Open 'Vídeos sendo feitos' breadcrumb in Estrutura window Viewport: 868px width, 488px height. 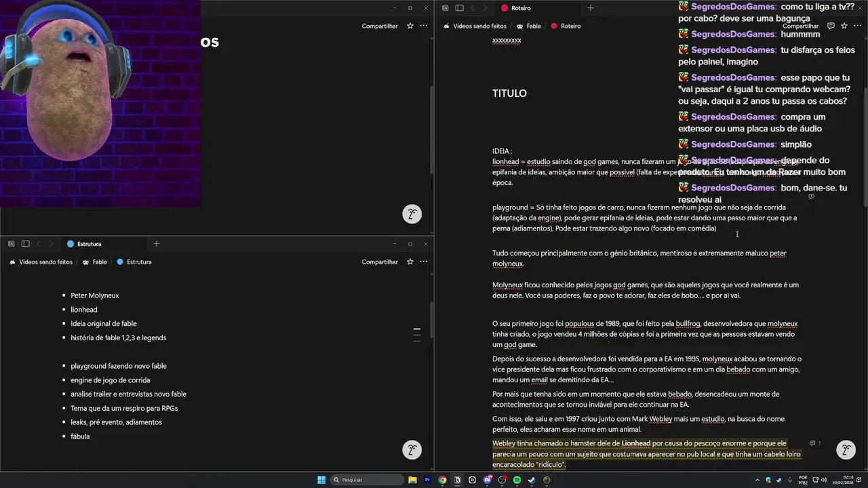pos(41,262)
